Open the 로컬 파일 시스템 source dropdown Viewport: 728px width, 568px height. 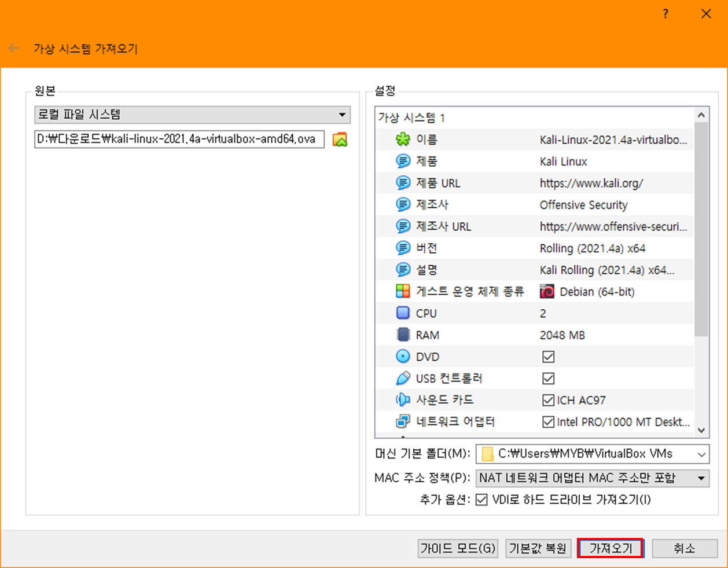tap(343, 114)
